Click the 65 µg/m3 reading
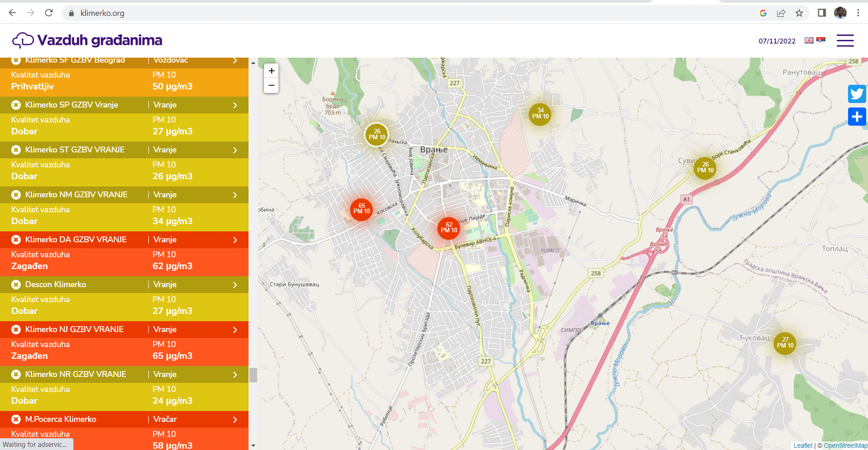Viewport: 868px width, 450px height. point(172,356)
